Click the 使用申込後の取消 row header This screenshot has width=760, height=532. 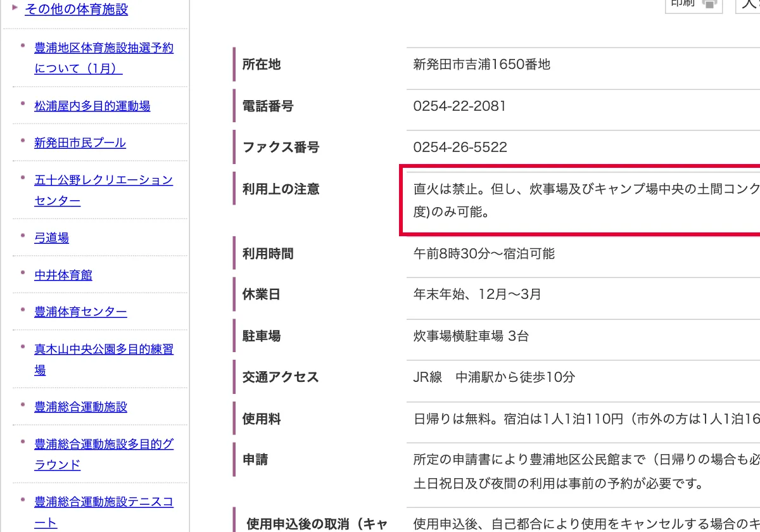pyautogui.click(x=317, y=524)
